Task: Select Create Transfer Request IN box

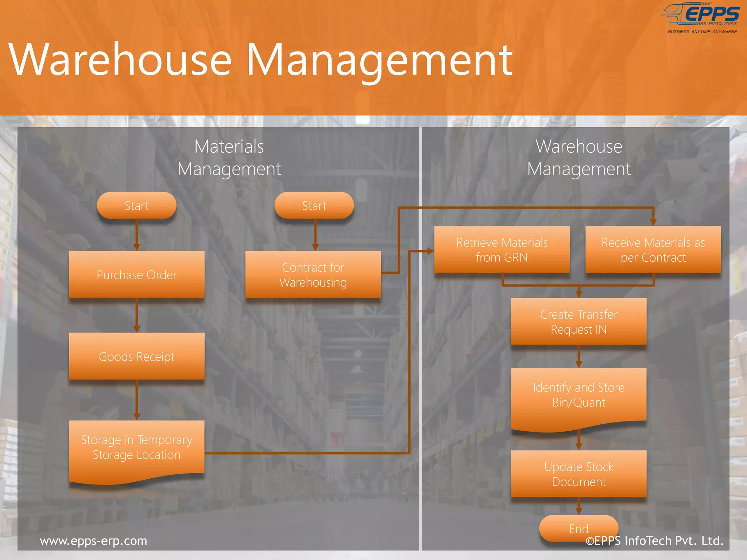Action: (x=578, y=322)
